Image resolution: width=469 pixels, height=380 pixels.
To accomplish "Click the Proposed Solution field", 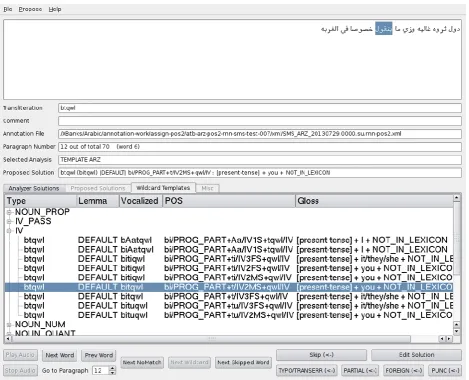I will tap(260, 173).
